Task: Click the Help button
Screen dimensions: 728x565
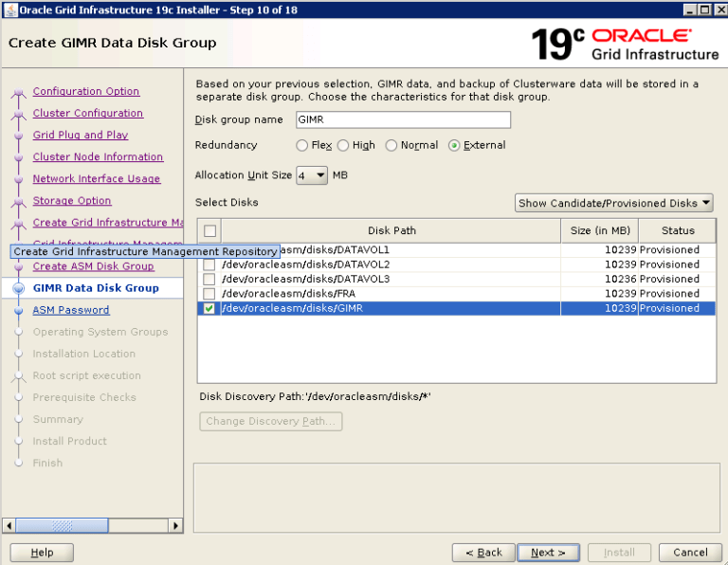Action: 42,553
